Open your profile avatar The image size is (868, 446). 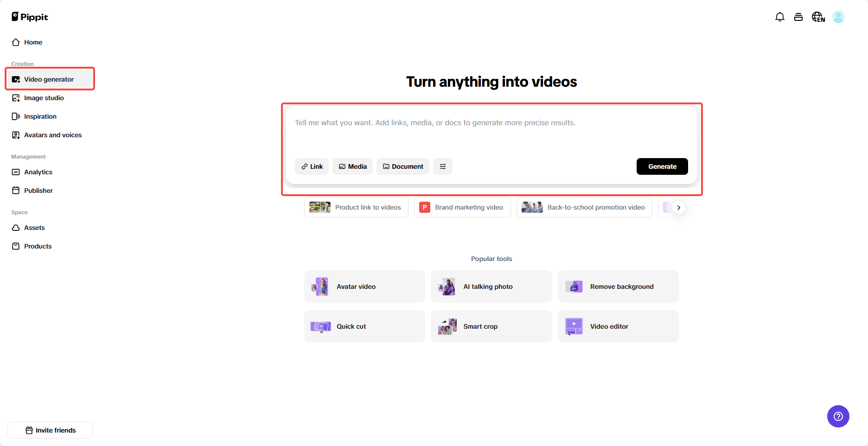point(838,17)
